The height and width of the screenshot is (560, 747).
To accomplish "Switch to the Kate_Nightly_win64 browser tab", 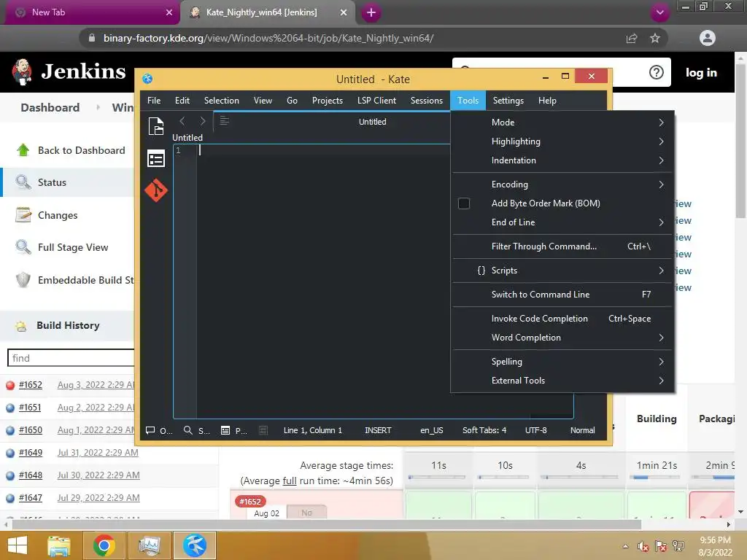I will [x=267, y=12].
